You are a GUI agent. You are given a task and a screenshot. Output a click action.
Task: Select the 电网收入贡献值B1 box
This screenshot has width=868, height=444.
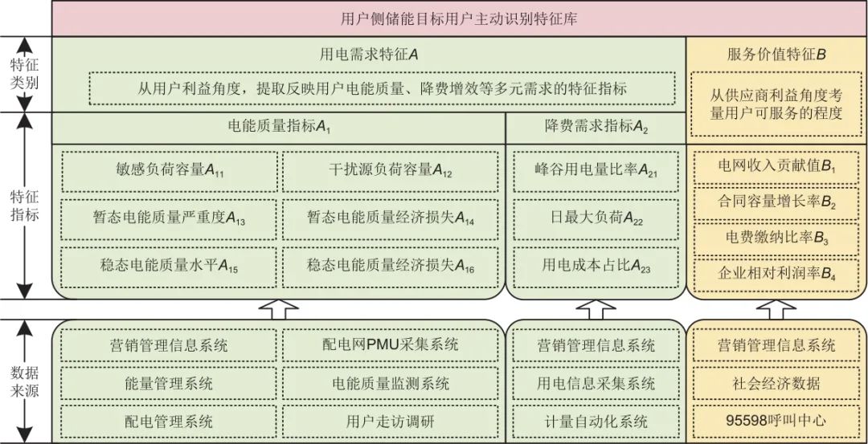(776, 166)
